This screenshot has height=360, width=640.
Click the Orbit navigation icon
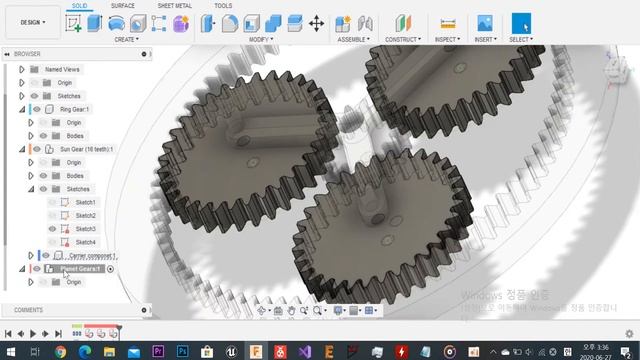click(x=262, y=311)
